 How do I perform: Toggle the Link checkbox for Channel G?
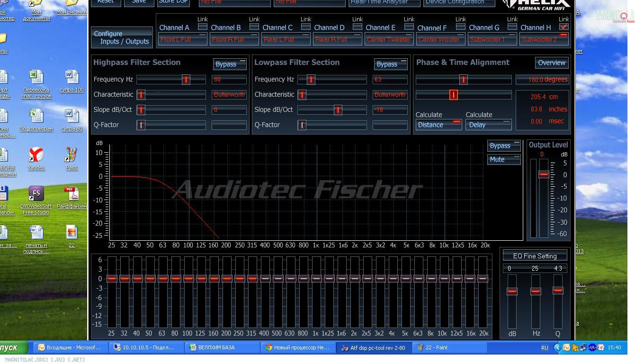512,27
